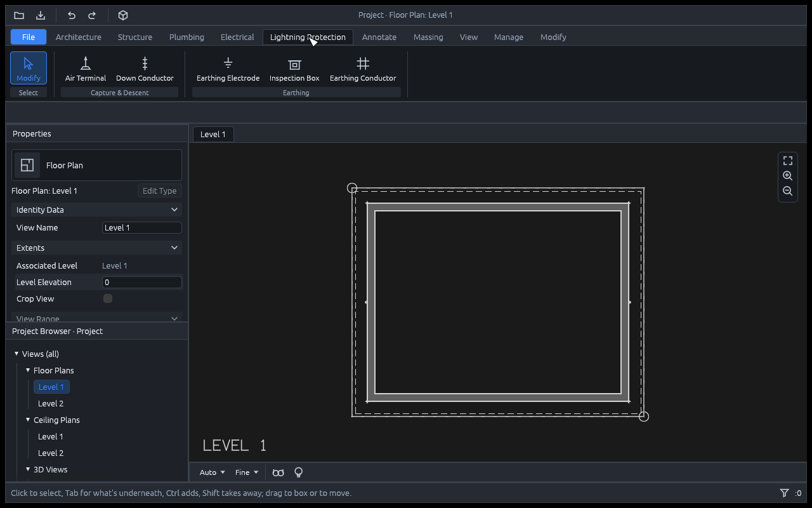
Task: Switch to the Structure tab
Action: (x=135, y=37)
